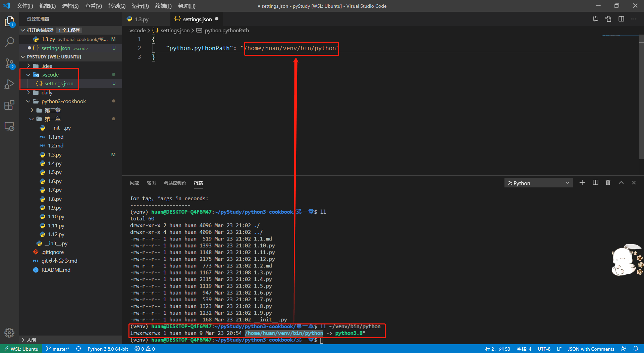Maximize the terminal panel with up chevron
Image resolution: width=644 pixels, height=353 pixels.
[621, 183]
